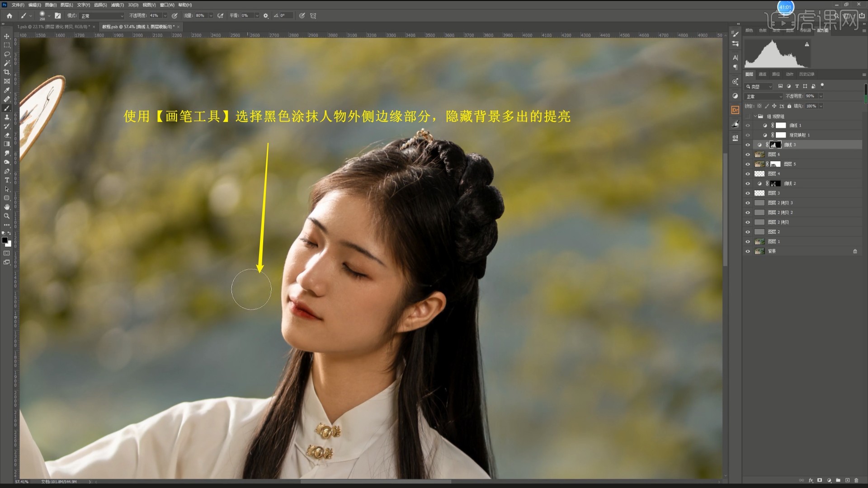868x488 pixels.
Task: Hide the 曲线 3 layer
Action: pyautogui.click(x=748, y=145)
